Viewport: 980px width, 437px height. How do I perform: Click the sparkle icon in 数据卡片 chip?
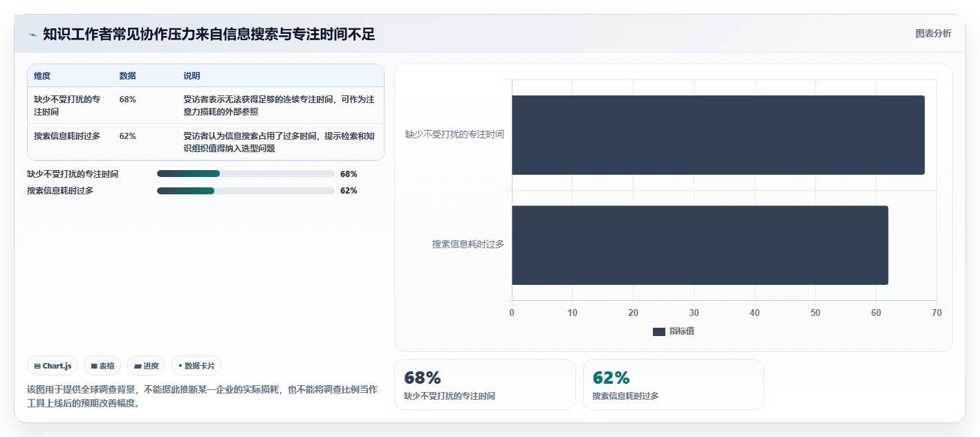[x=181, y=366]
